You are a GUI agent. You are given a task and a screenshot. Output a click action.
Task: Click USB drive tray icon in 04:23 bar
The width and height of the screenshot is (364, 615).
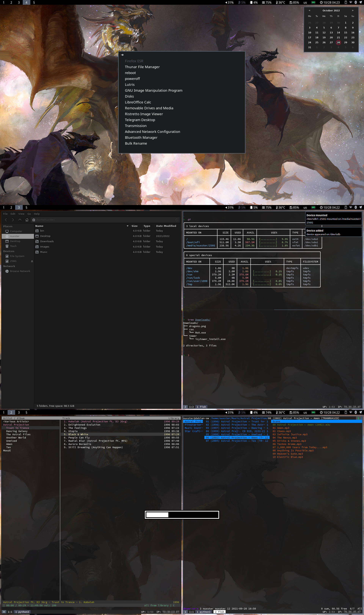tap(346, 2)
